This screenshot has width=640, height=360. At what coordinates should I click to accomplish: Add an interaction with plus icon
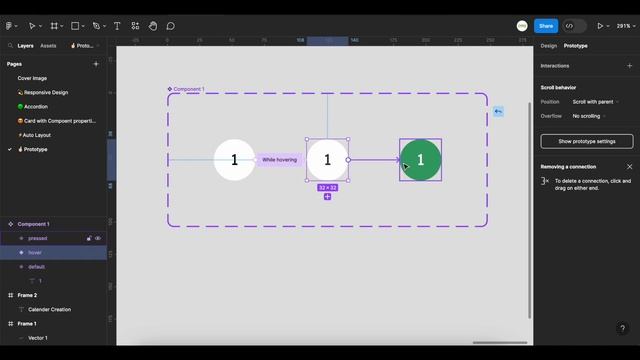click(x=629, y=66)
